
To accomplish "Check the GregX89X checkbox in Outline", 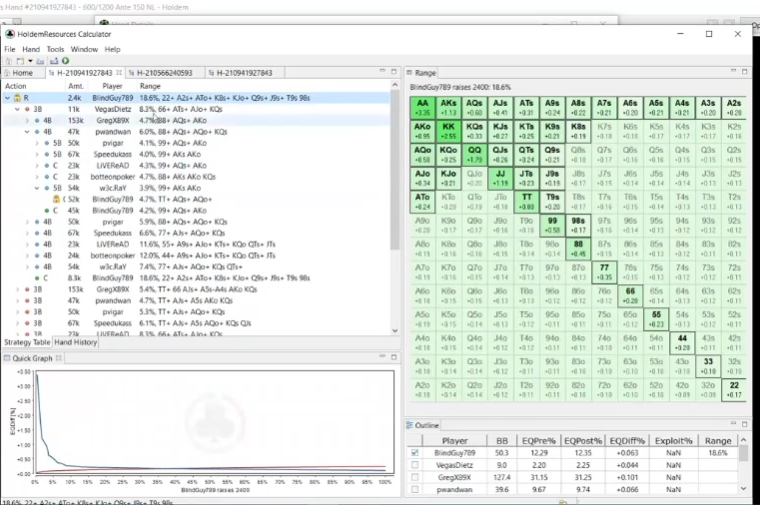I will pyautogui.click(x=414, y=477).
